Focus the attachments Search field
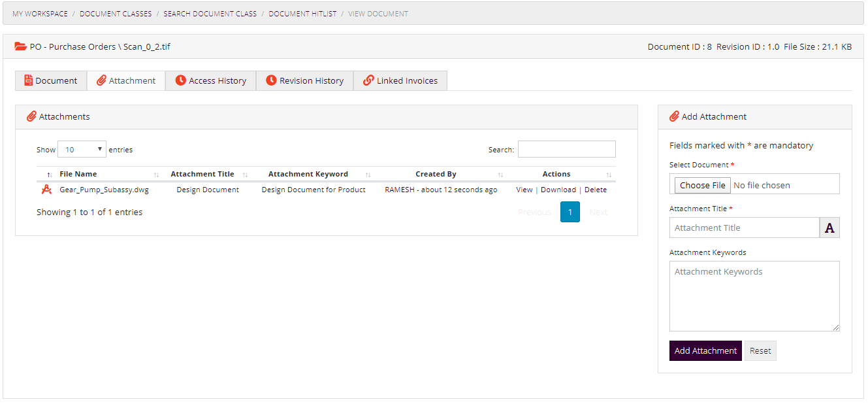 coord(566,149)
